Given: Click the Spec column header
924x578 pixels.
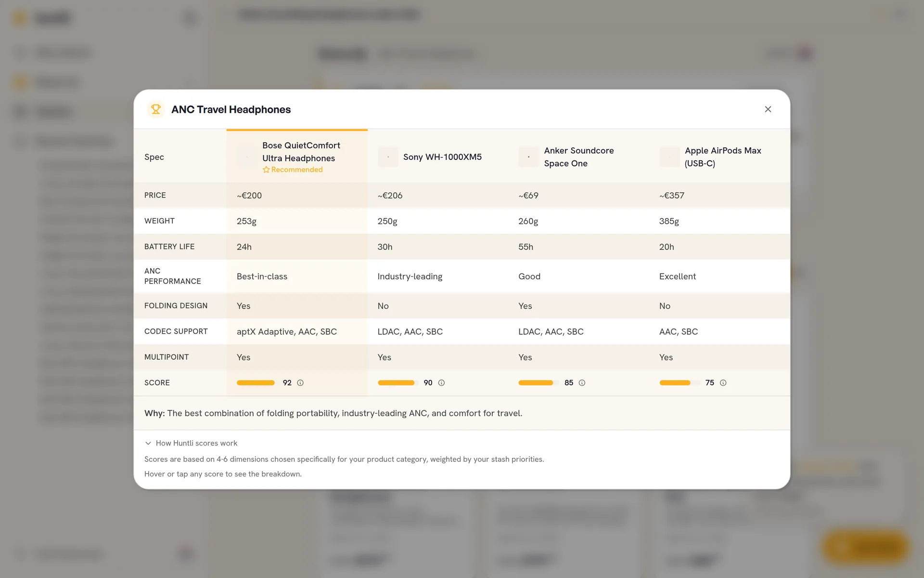Looking at the screenshot, I should pyautogui.click(x=154, y=157).
